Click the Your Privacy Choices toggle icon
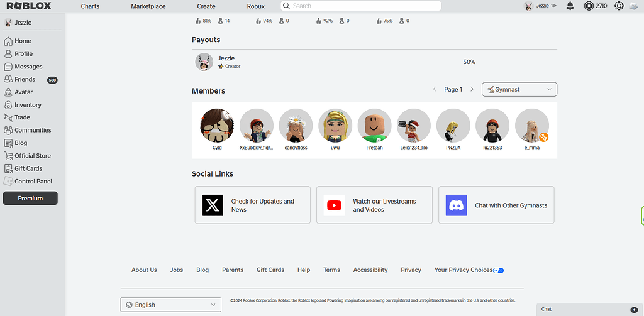Screen dimensions: 644x316 click(x=498, y=270)
